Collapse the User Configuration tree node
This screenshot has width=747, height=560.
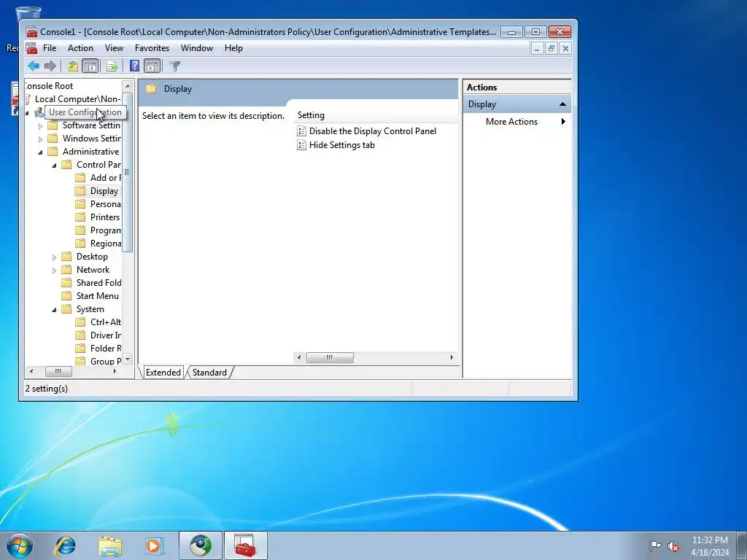27,113
